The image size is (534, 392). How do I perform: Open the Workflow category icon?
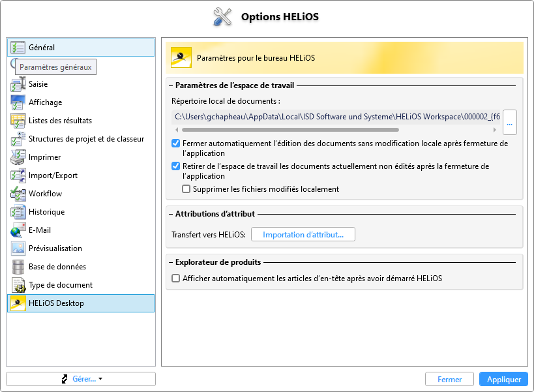pos(18,194)
